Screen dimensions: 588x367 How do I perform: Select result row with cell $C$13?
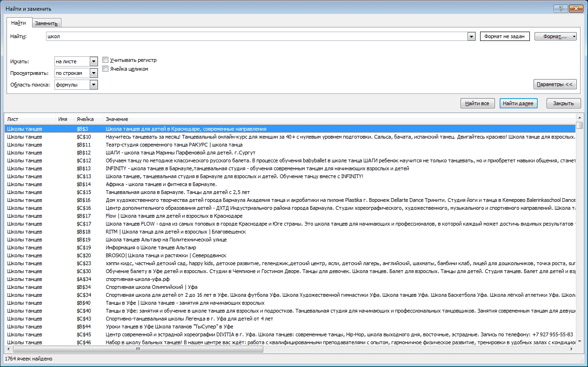click(x=290, y=176)
